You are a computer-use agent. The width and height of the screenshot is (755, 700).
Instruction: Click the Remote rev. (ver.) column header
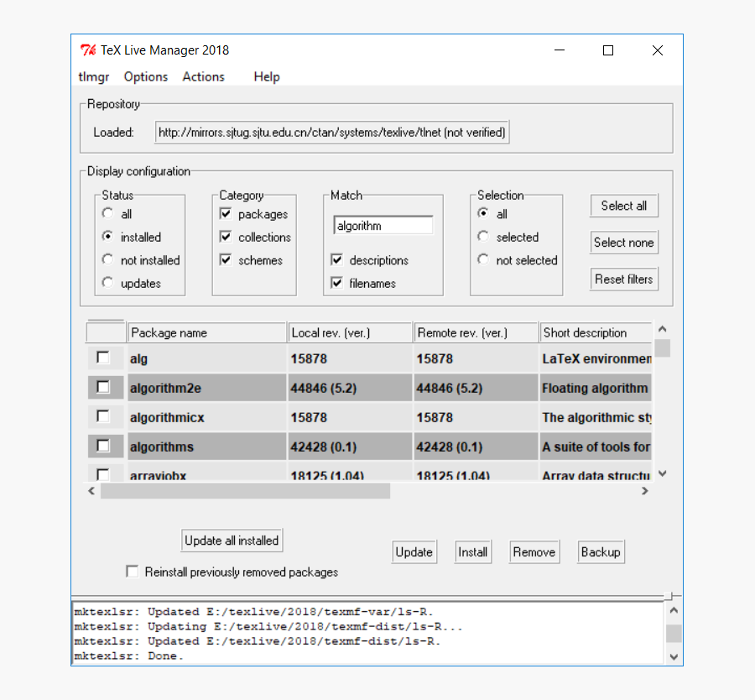(x=476, y=332)
